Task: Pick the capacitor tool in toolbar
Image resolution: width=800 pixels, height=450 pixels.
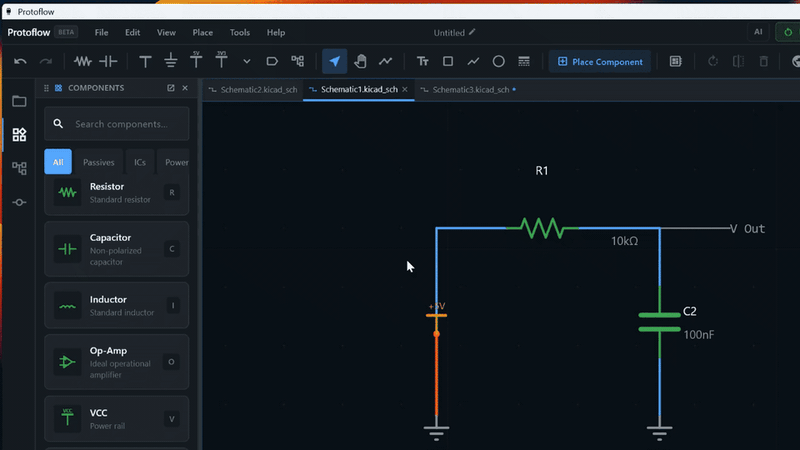Action: point(108,62)
